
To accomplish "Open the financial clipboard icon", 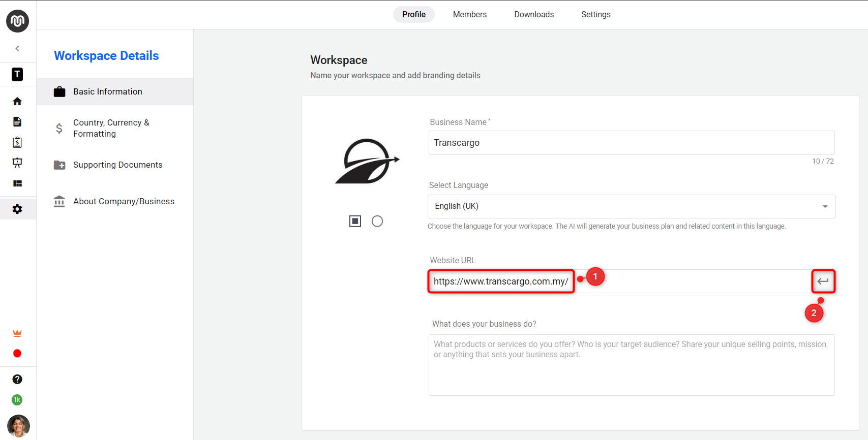I will 17,142.
